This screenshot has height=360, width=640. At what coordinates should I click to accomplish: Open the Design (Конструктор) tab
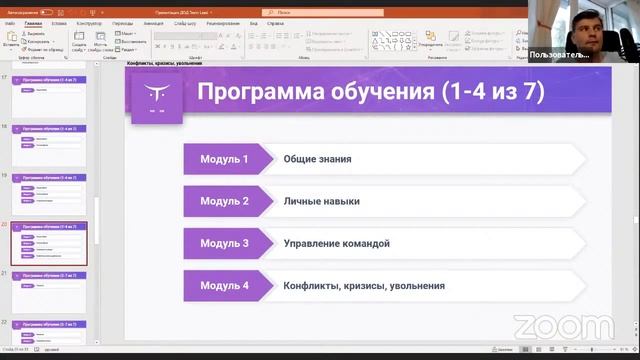(89, 24)
